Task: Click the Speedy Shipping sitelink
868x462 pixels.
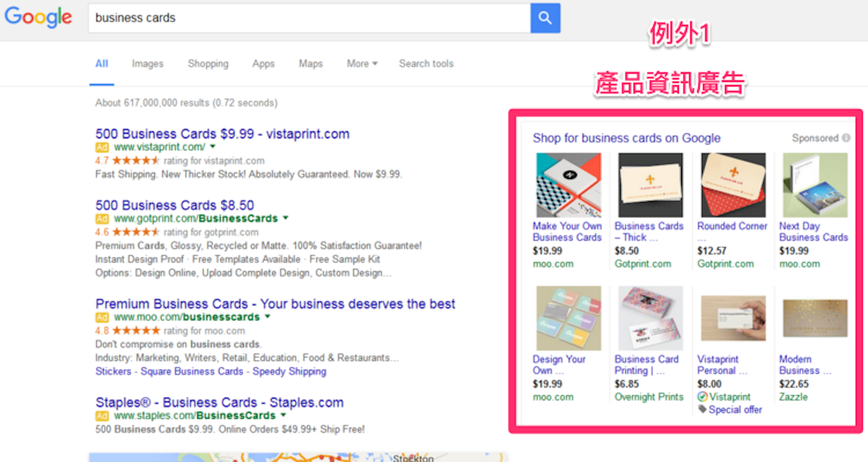Action: pos(289,372)
